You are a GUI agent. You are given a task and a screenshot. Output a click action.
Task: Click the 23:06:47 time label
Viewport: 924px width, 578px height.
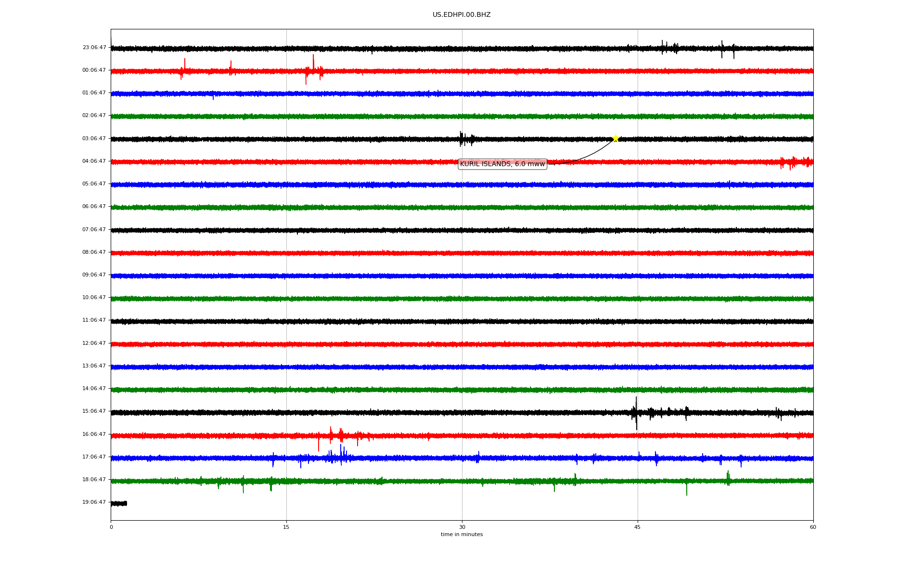pyautogui.click(x=94, y=48)
